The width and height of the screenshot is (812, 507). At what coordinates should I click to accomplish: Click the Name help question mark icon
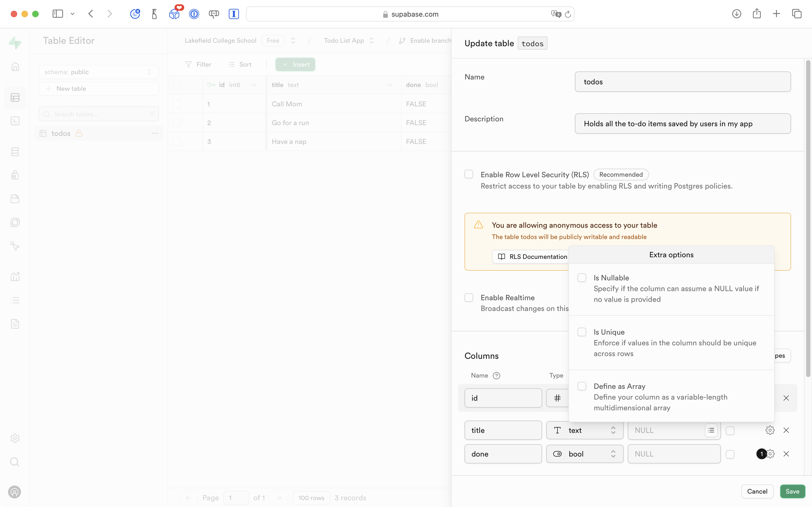click(x=496, y=376)
